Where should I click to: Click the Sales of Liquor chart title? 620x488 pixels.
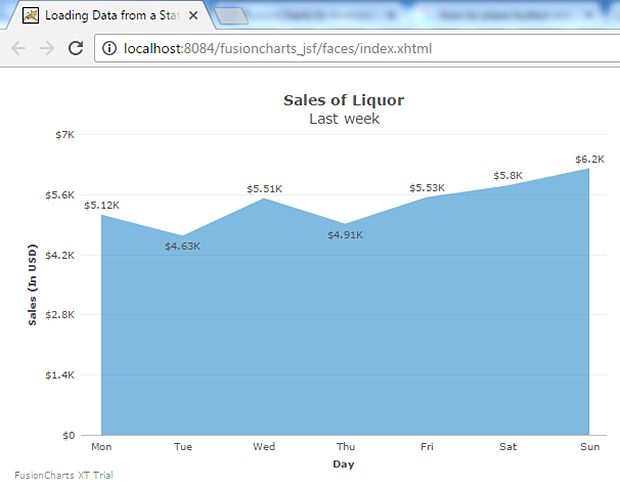click(x=344, y=100)
